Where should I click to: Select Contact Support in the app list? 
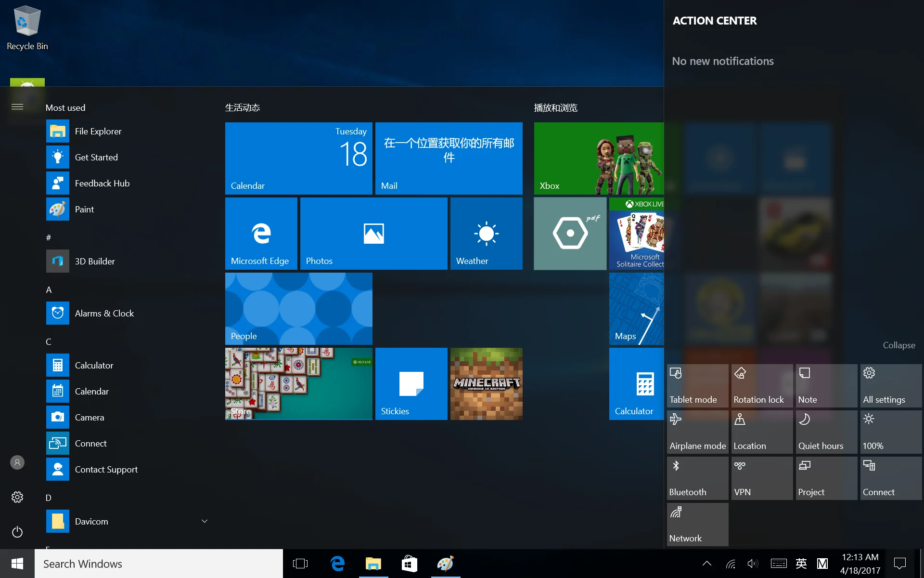click(x=106, y=469)
